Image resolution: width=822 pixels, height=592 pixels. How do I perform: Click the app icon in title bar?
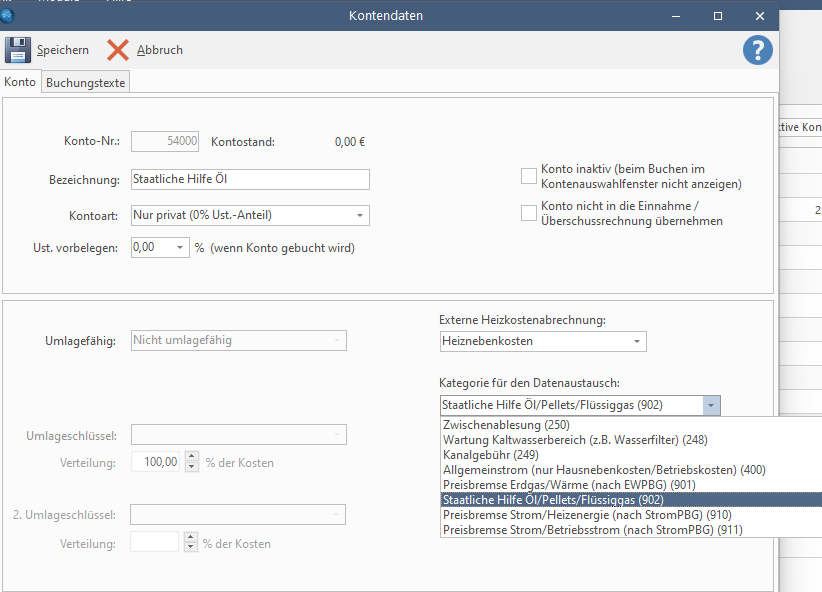click(9, 16)
